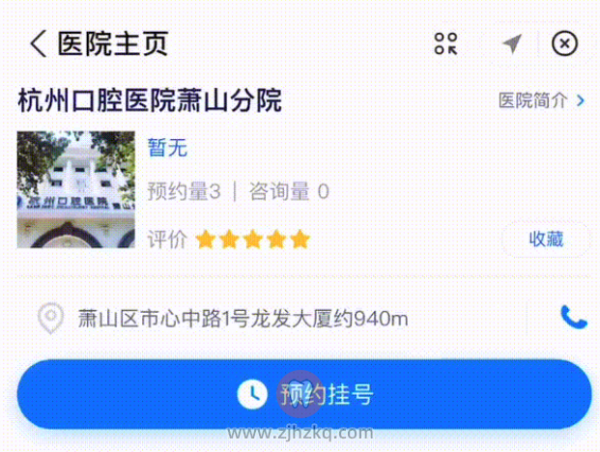This screenshot has height=452, width=600.
Task: Toggle the 收藏 favorite button
Action: coord(546,240)
